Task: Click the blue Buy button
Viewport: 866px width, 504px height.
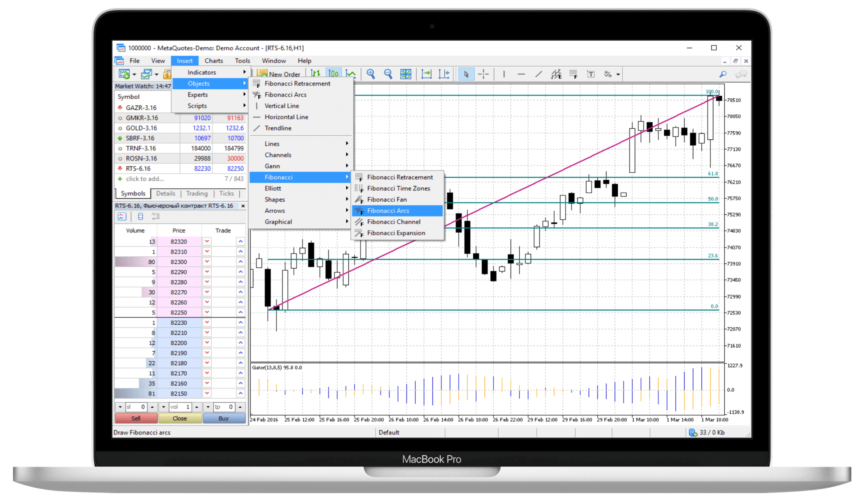Action: click(224, 418)
